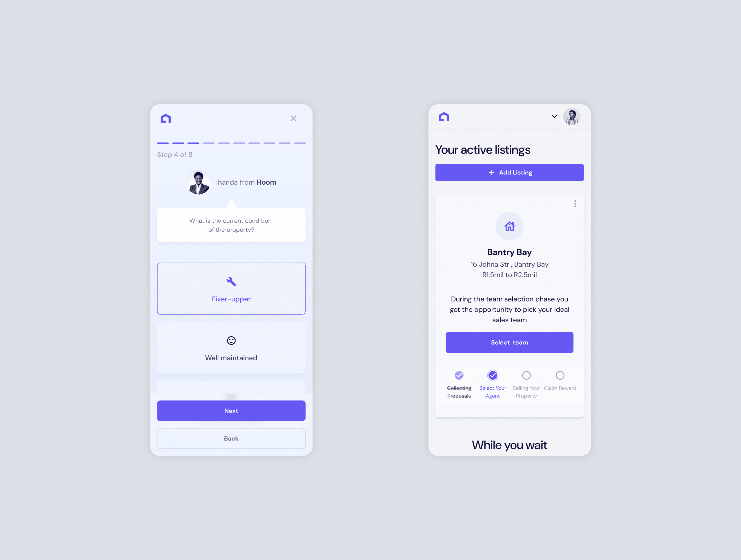
Task: Expand the step progress indicator bar
Action: tap(230, 143)
